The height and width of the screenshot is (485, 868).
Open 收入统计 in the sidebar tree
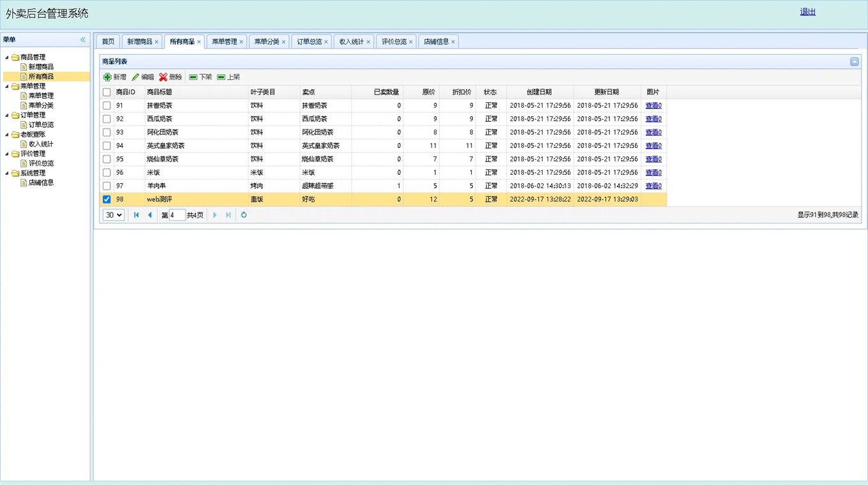[41, 144]
